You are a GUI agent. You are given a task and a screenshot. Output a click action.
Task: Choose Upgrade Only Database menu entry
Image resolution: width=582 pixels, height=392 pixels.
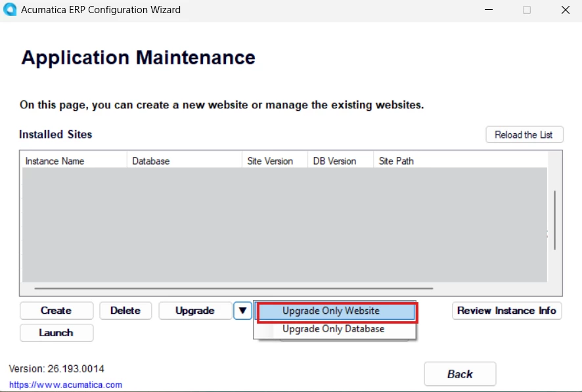(x=333, y=329)
